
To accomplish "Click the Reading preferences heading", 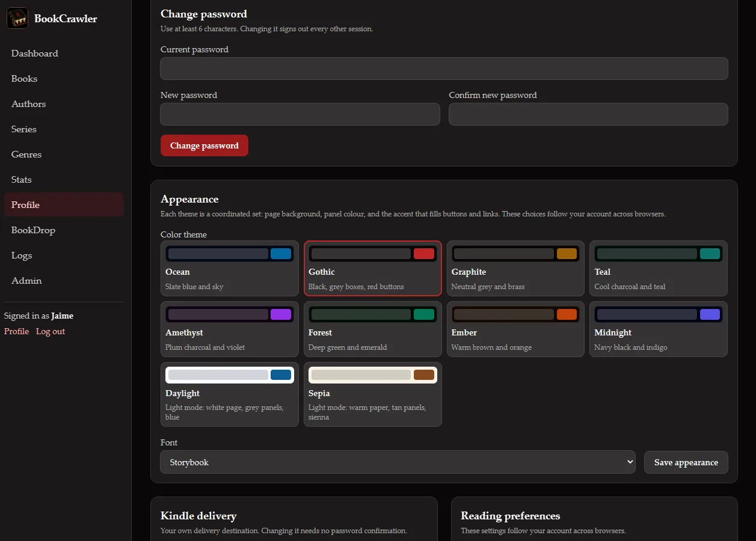I will point(511,516).
